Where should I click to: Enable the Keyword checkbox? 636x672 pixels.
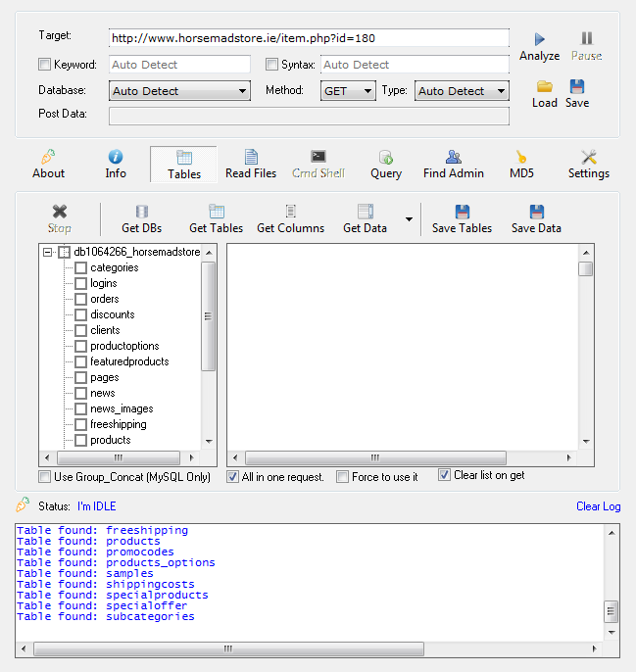click(x=44, y=65)
